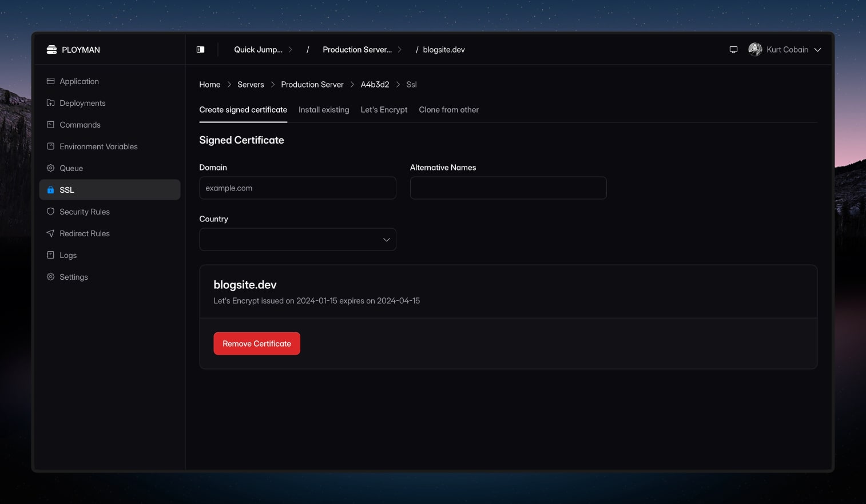Open Environment Variables in the sidebar
This screenshot has width=866, height=504.
[x=110, y=146]
